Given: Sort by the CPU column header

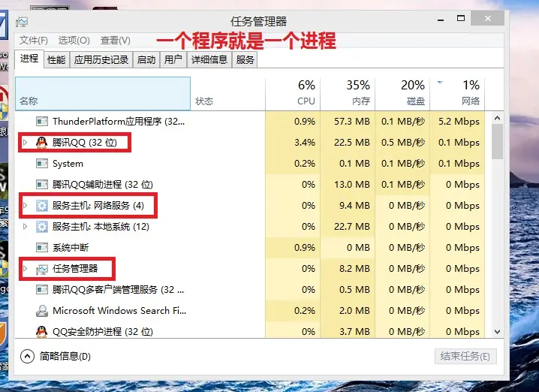Looking at the screenshot, I should (x=293, y=94).
